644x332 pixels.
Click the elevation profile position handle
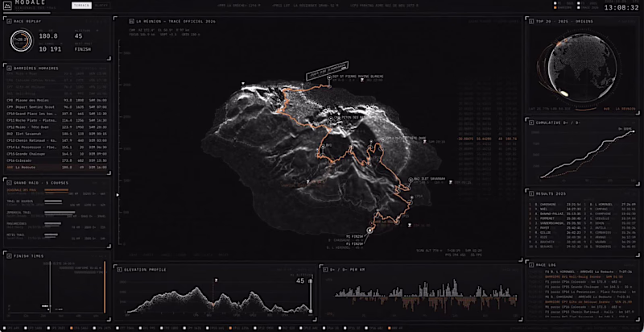311,282
